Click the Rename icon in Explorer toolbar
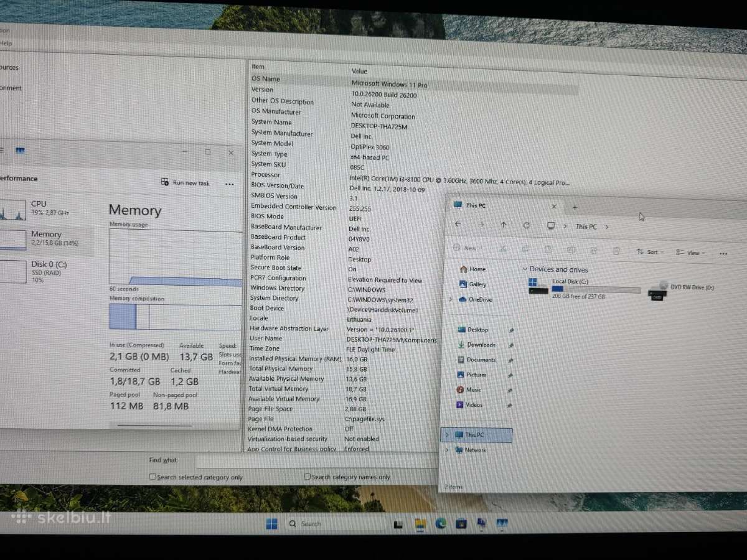The height and width of the screenshot is (560, 747). tap(570, 250)
